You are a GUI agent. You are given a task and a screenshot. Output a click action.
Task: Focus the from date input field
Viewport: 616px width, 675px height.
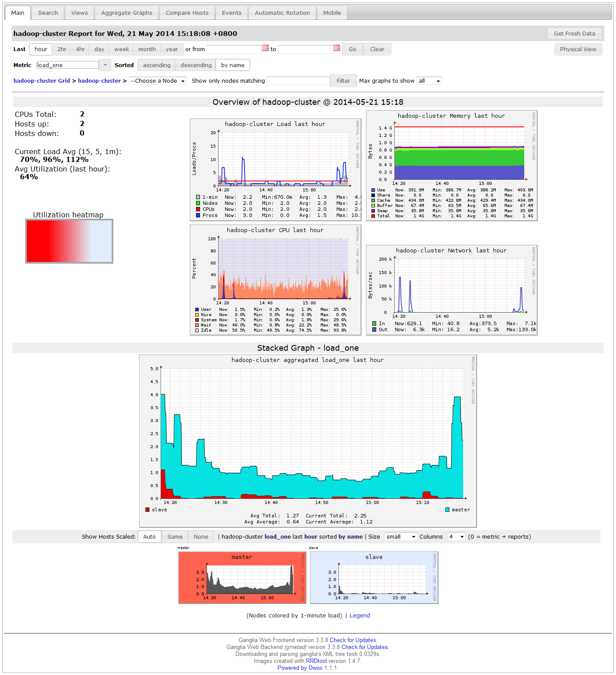(234, 49)
